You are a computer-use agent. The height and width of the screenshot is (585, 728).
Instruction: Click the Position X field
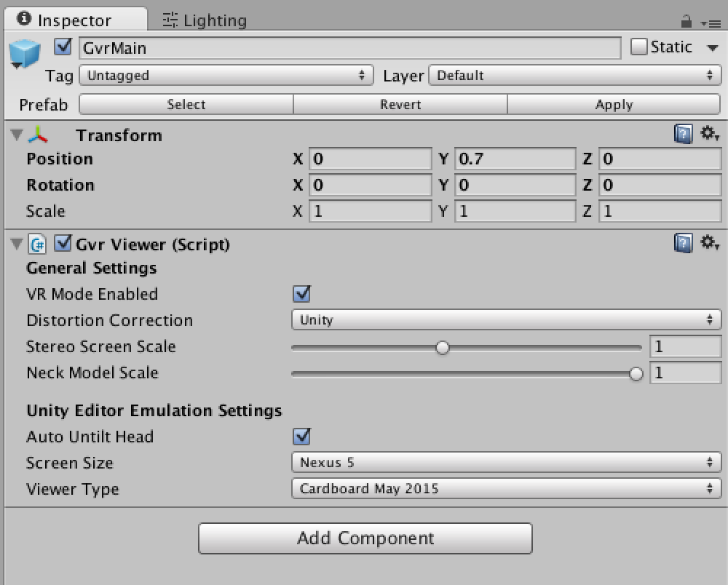click(370, 159)
